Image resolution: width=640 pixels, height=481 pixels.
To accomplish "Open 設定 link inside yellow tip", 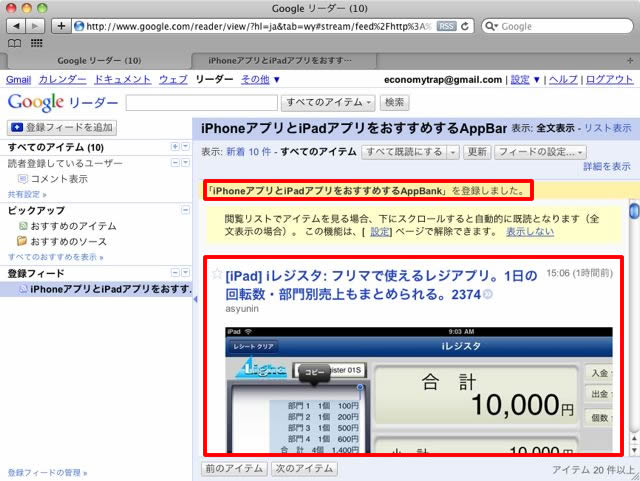I will point(380,232).
